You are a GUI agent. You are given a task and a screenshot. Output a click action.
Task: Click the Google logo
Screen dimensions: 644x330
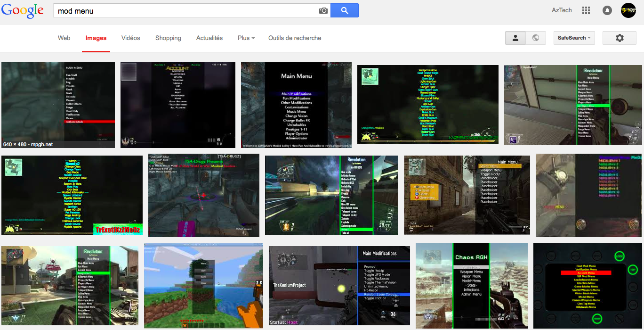[22, 10]
